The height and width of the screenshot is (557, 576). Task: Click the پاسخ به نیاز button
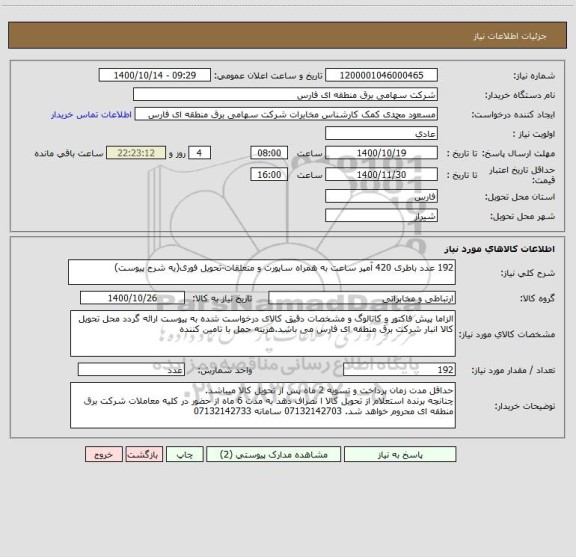pyautogui.click(x=400, y=454)
